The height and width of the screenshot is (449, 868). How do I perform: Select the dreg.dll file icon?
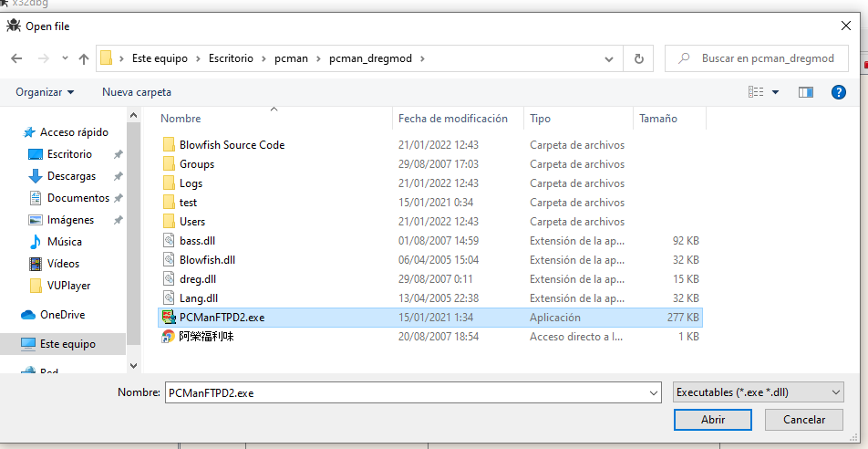(169, 279)
